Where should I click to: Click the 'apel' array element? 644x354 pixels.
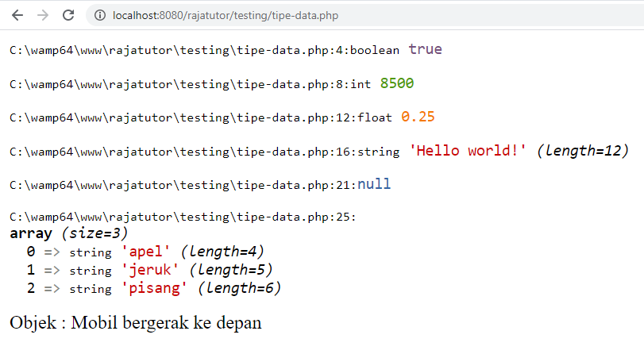[146, 252]
